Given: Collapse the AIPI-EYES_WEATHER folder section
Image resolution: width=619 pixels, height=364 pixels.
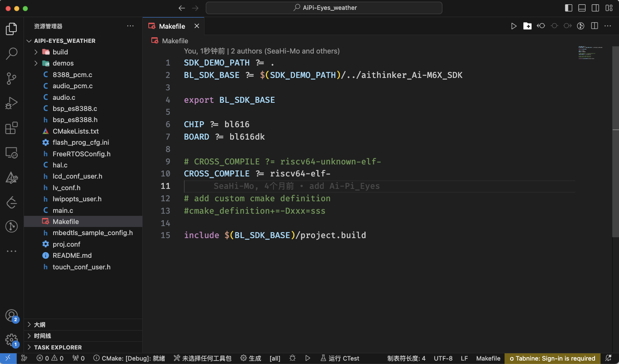Looking at the screenshot, I should click(83, 41).
